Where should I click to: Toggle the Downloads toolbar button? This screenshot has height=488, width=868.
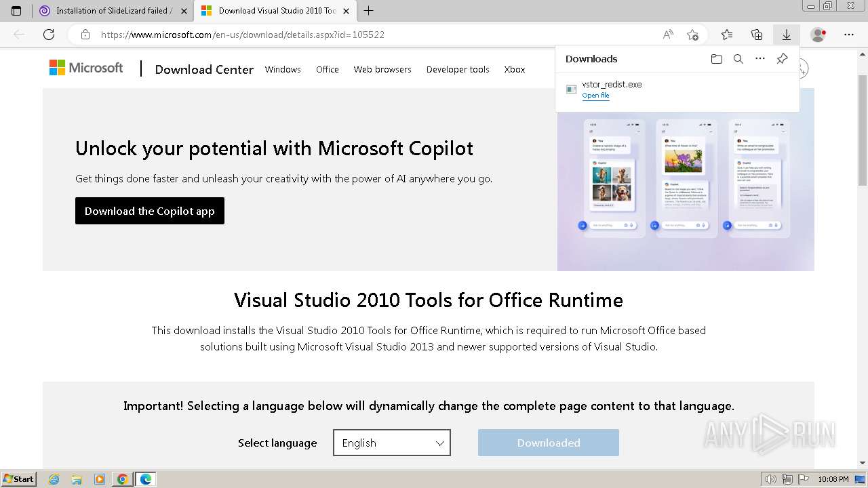click(x=787, y=35)
